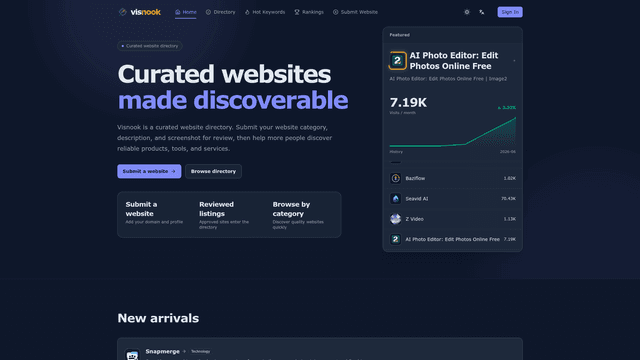The width and height of the screenshot is (640, 360).
Task: Click the New arrivals heading
Action: click(158, 318)
